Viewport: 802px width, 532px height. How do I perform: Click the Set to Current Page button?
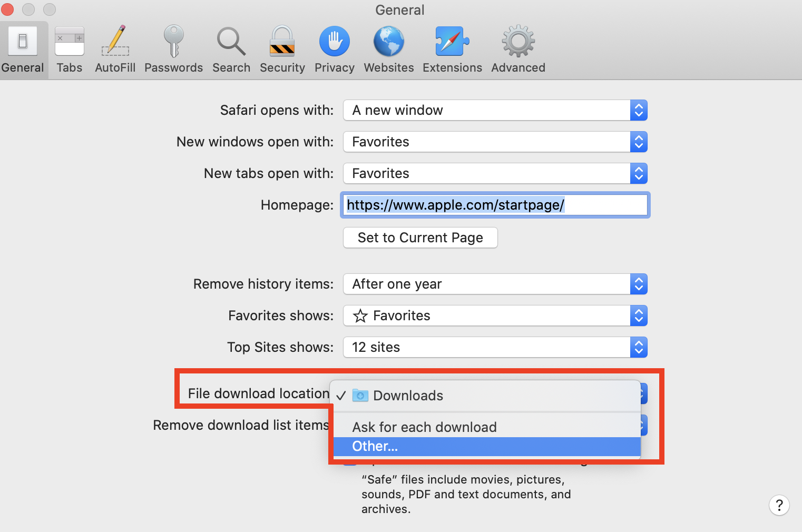(420, 238)
